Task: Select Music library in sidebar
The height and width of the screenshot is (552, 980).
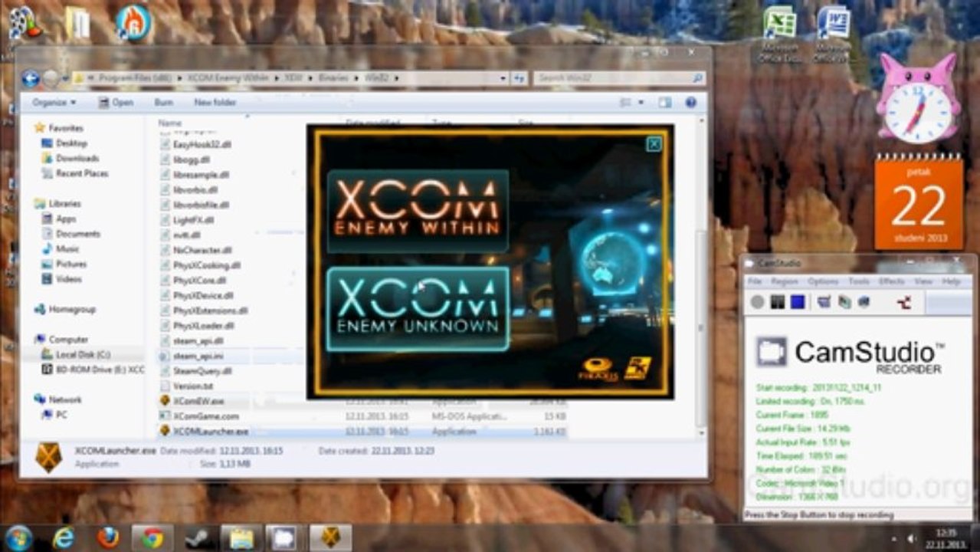Action: coord(60,249)
